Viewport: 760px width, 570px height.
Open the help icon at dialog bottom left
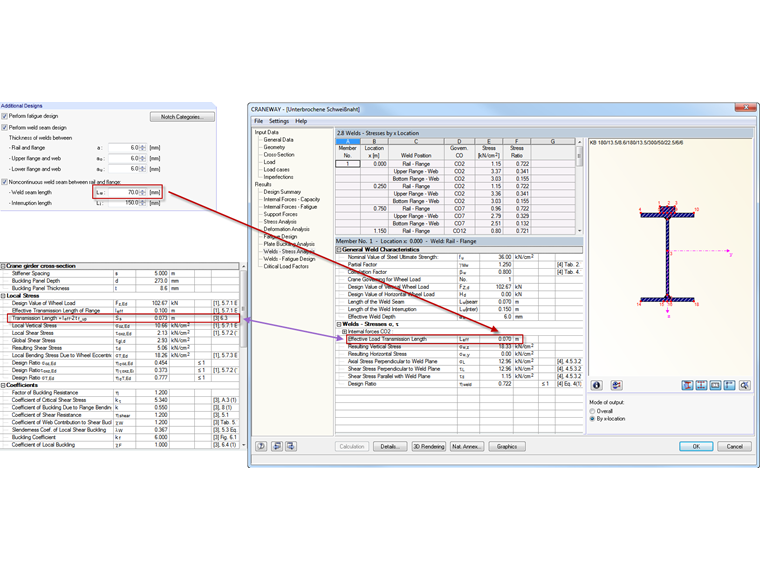(x=261, y=446)
